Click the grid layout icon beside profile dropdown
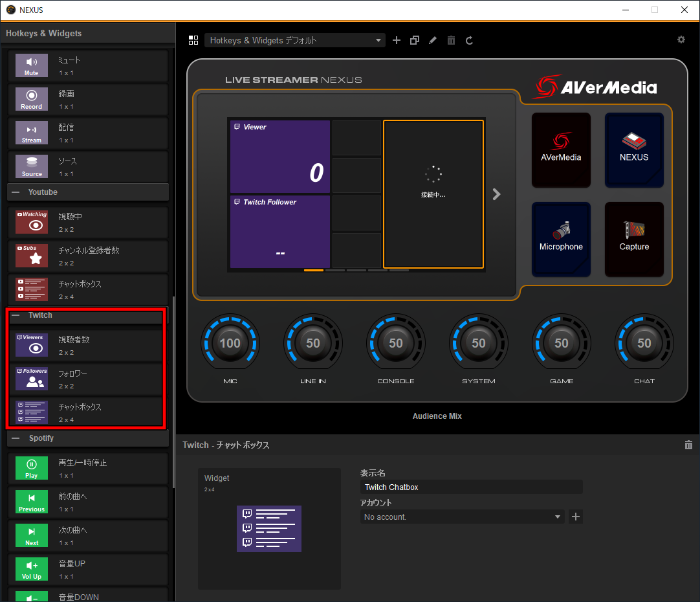Viewport: 700px width, 602px height. pyautogui.click(x=193, y=41)
